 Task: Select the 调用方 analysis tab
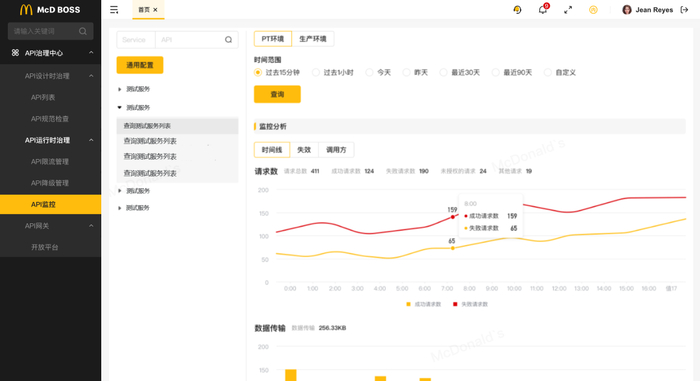[x=336, y=150]
